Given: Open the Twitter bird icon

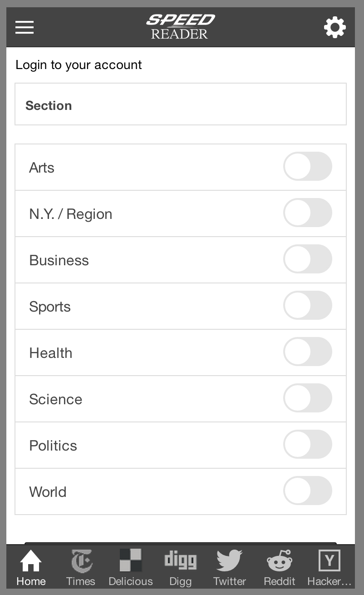Looking at the screenshot, I should (x=230, y=560).
